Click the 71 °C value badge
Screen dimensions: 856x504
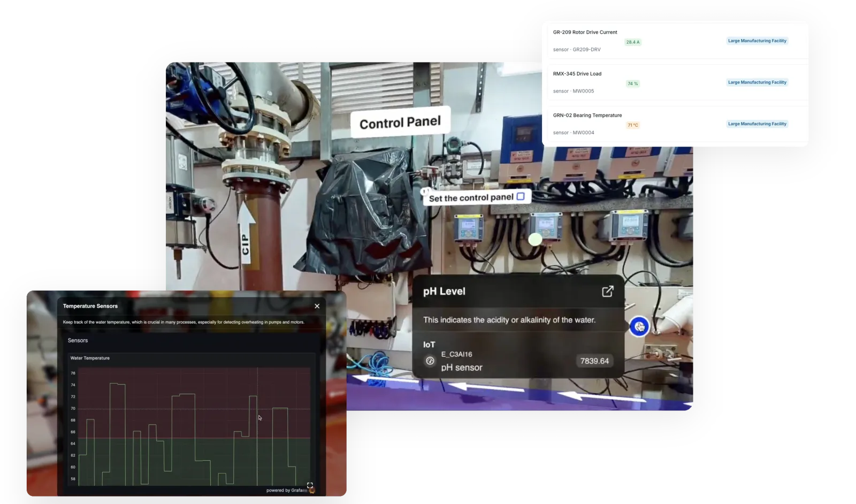tap(633, 125)
